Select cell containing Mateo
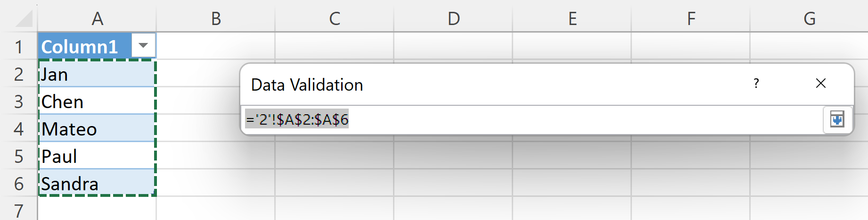The image size is (868, 220). pos(97,128)
